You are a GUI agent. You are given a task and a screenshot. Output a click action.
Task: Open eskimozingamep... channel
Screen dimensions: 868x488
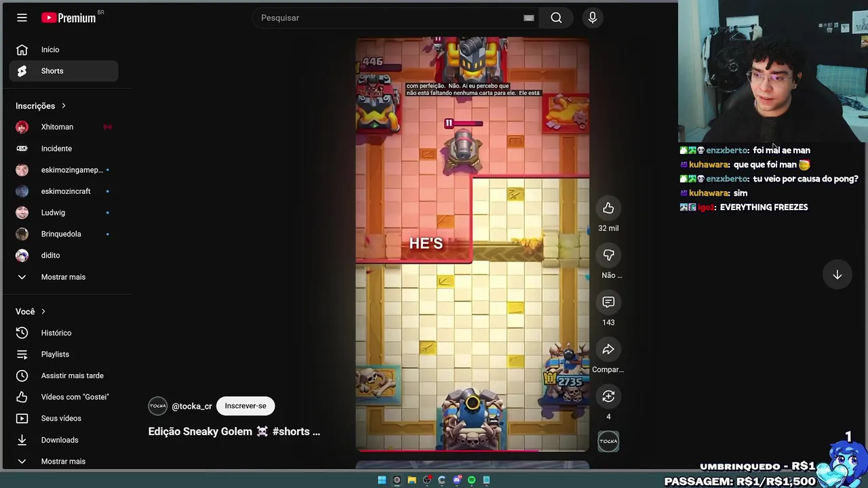(64, 170)
